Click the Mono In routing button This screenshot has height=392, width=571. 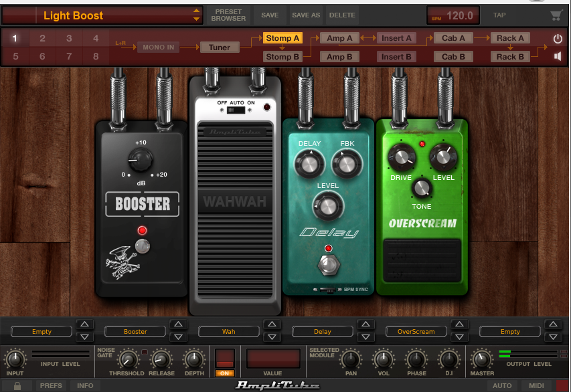coord(159,47)
